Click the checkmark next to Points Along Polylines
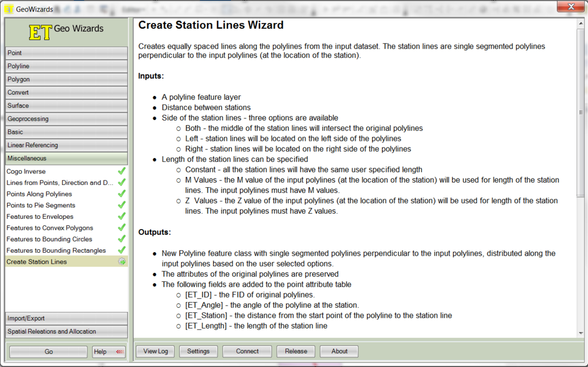This screenshot has height=367, width=588. (121, 194)
